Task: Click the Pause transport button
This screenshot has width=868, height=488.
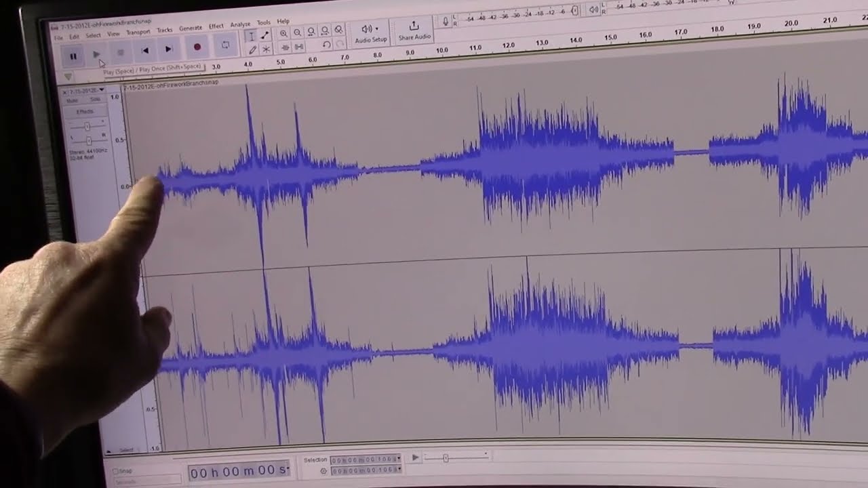Action: click(x=73, y=56)
